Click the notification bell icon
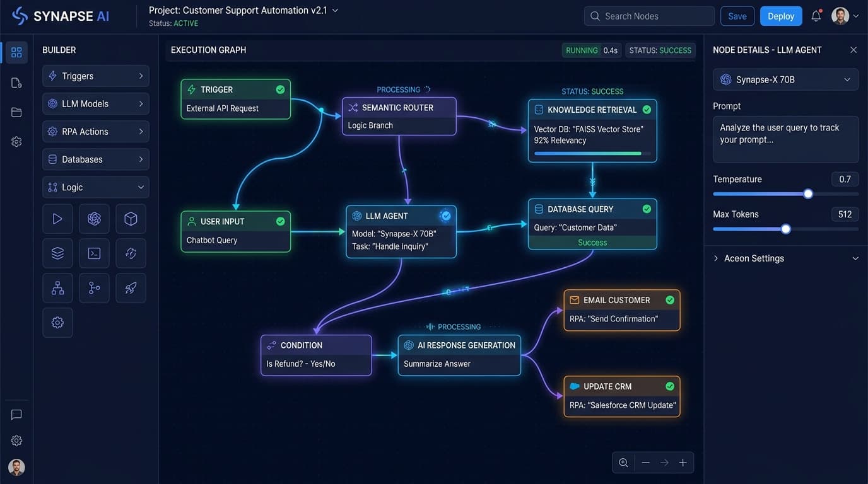 816,16
